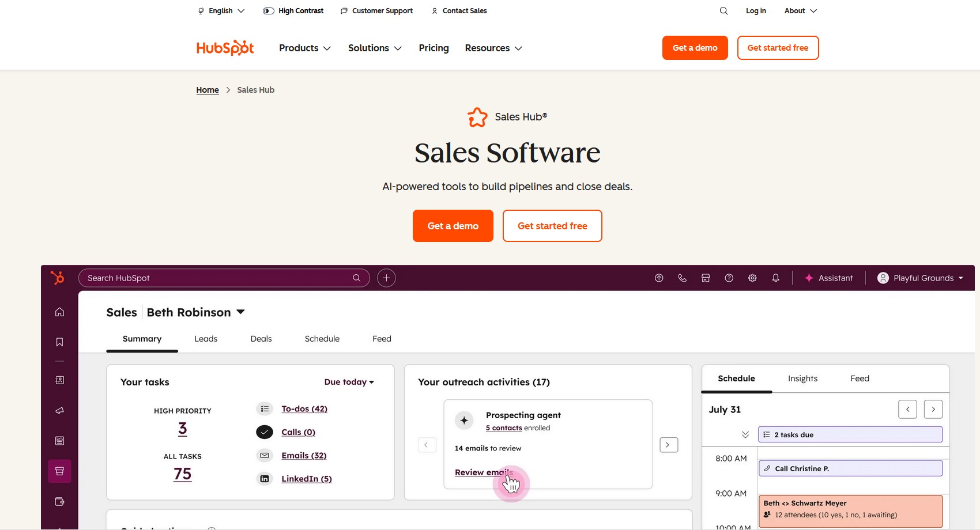Click the round plus create button
Viewport: 980px width, 530px height.
pyautogui.click(x=386, y=278)
